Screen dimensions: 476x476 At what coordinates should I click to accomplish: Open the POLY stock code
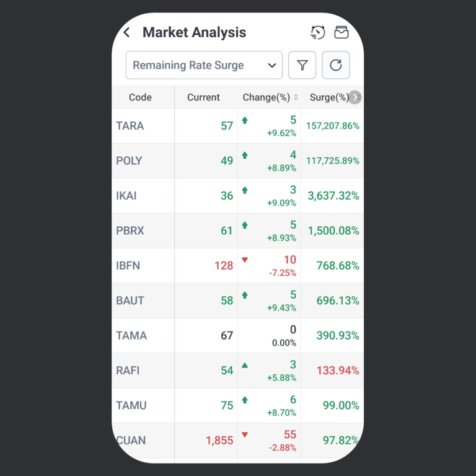(x=129, y=161)
